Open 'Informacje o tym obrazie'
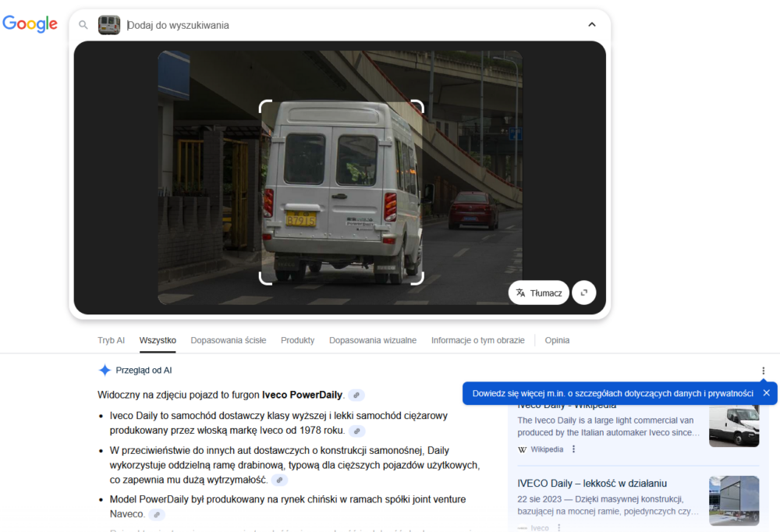 pyautogui.click(x=477, y=340)
